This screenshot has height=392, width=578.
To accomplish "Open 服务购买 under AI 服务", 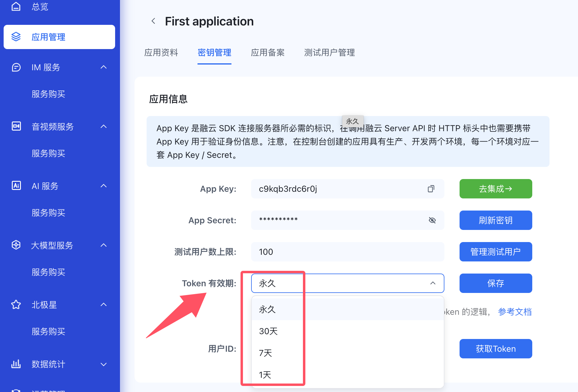I will [x=48, y=213].
